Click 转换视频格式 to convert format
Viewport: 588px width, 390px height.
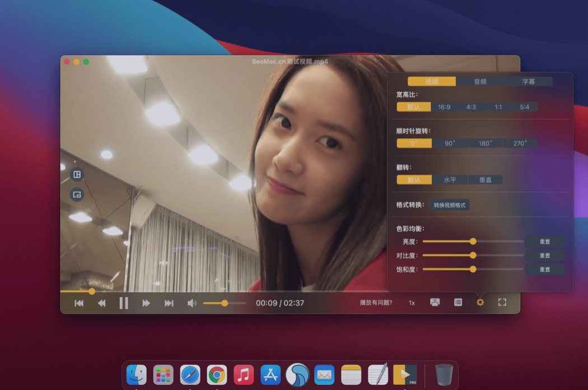coord(449,205)
